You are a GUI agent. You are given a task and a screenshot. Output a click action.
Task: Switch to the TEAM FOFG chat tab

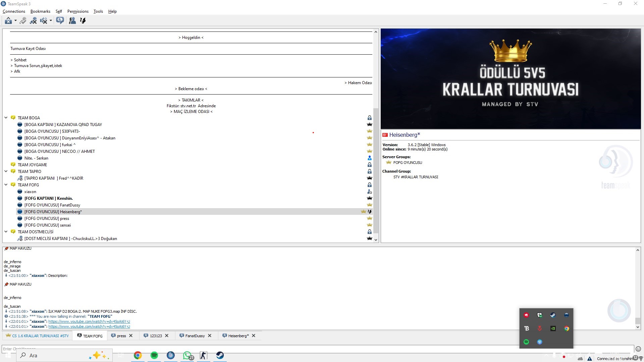point(90,336)
